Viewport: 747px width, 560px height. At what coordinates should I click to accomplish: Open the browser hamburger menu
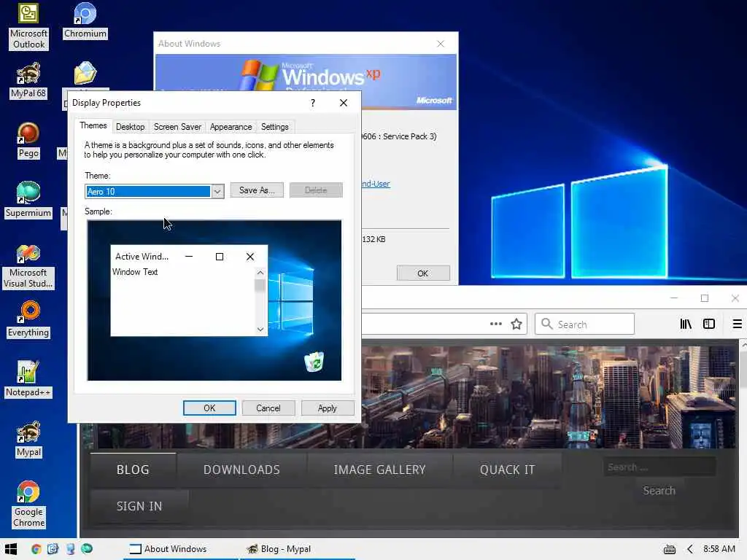pos(737,324)
